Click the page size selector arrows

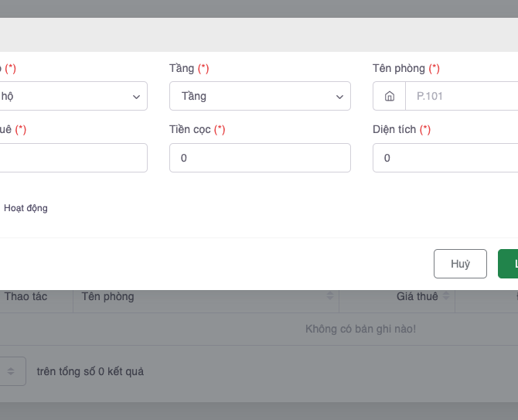coord(12,371)
